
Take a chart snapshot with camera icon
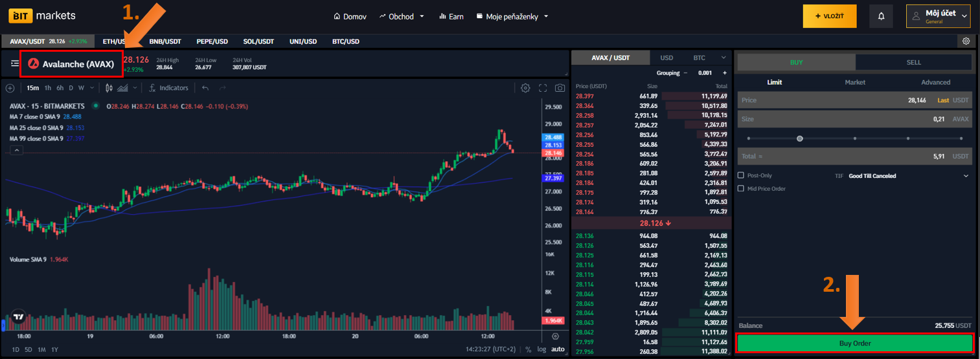(560, 88)
